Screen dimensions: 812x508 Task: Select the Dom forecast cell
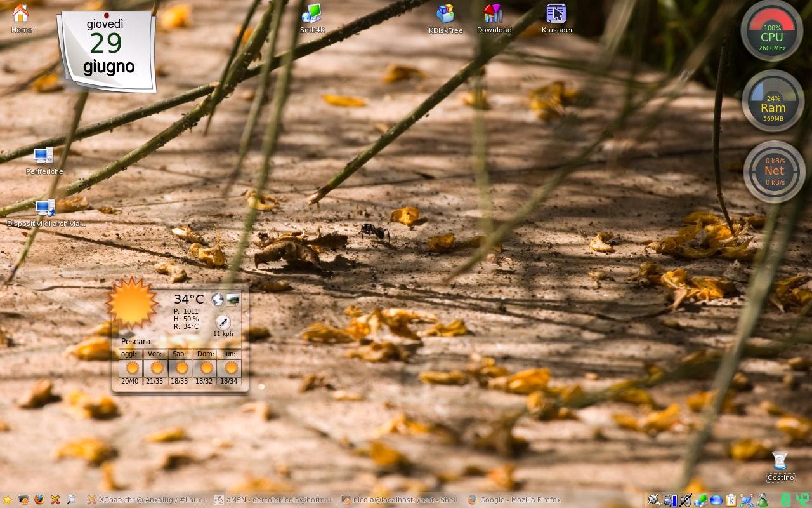tap(205, 368)
